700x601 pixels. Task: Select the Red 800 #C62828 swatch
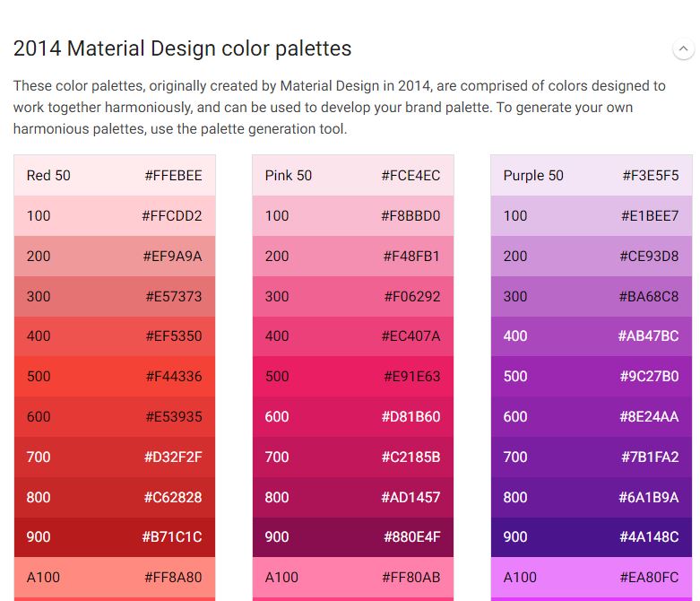115,497
